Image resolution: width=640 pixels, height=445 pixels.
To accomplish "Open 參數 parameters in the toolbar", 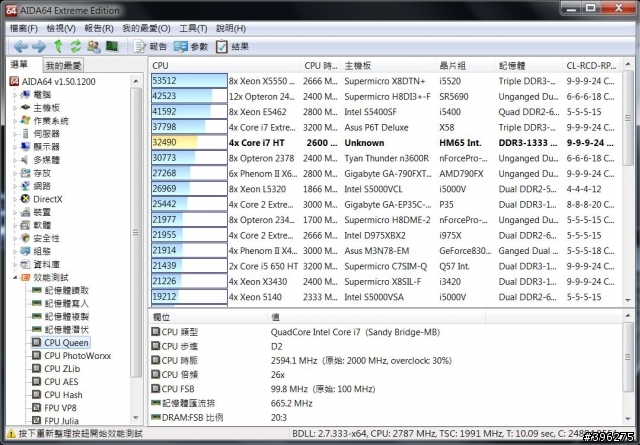I will [x=191, y=47].
